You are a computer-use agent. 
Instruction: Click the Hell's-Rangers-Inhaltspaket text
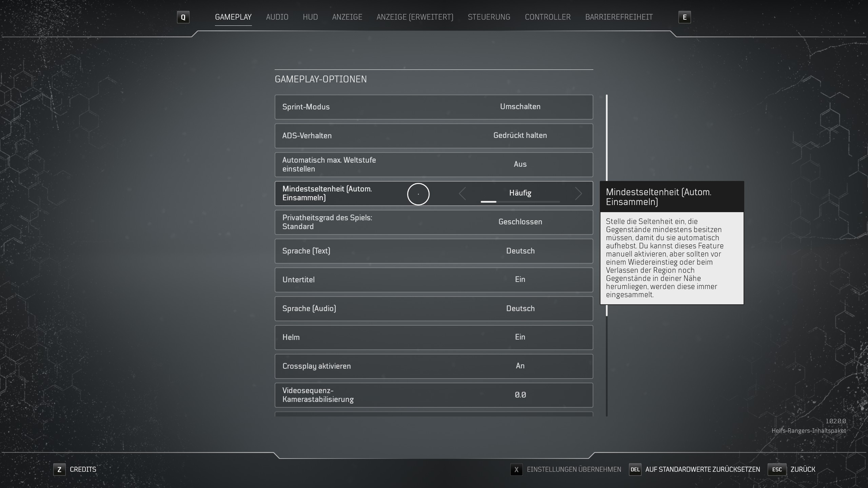[809, 431]
